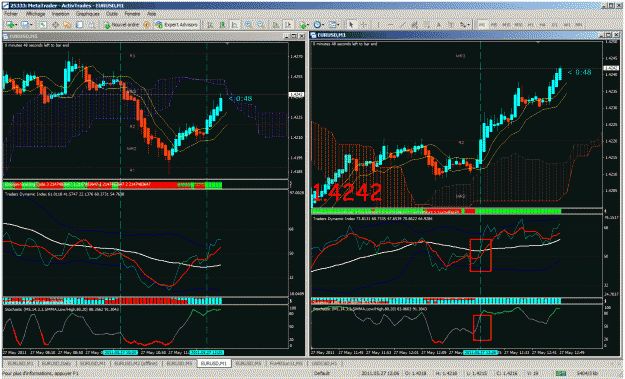
Task: Open the arrows drawing tool
Action: pos(463,25)
